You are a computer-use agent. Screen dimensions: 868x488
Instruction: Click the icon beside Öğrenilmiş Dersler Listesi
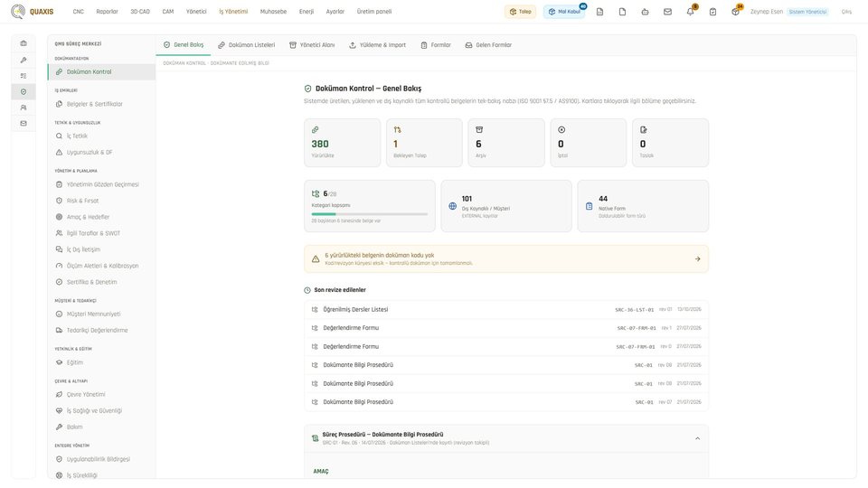pyautogui.click(x=315, y=310)
